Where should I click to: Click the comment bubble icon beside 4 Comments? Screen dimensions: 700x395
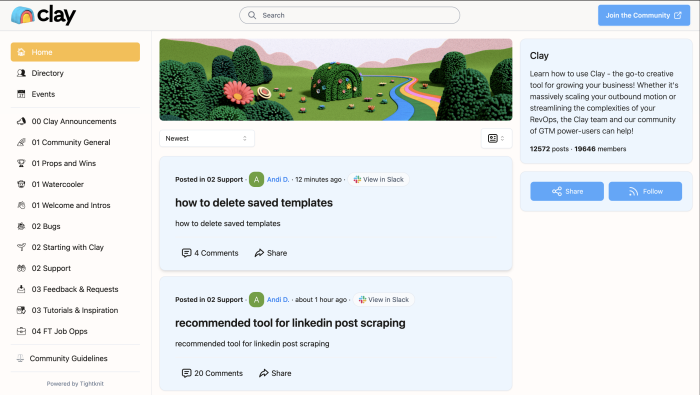point(186,253)
